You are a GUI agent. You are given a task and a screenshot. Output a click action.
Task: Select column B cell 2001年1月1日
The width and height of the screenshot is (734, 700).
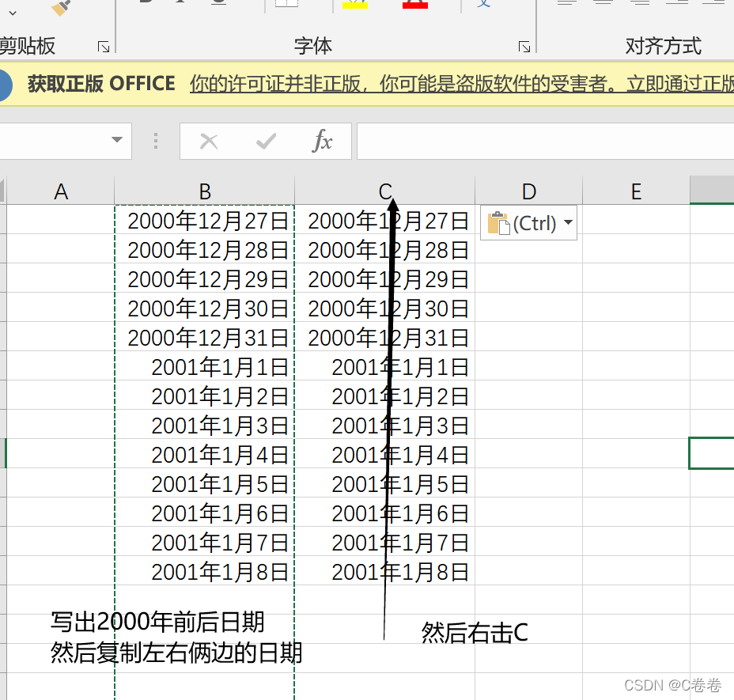(x=205, y=365)
